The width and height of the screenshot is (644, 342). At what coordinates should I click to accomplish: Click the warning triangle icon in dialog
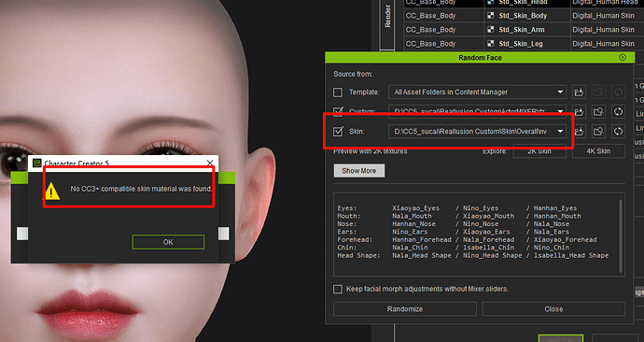[51, 192]
